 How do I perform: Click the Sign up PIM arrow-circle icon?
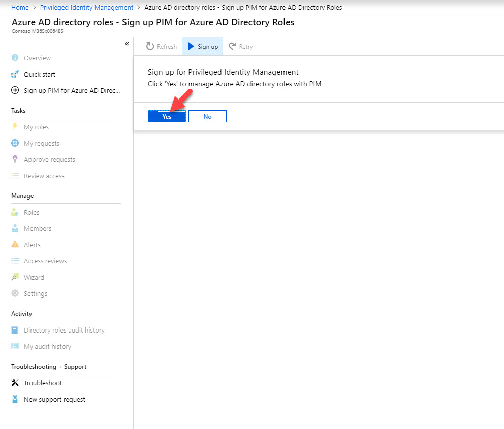15,90
